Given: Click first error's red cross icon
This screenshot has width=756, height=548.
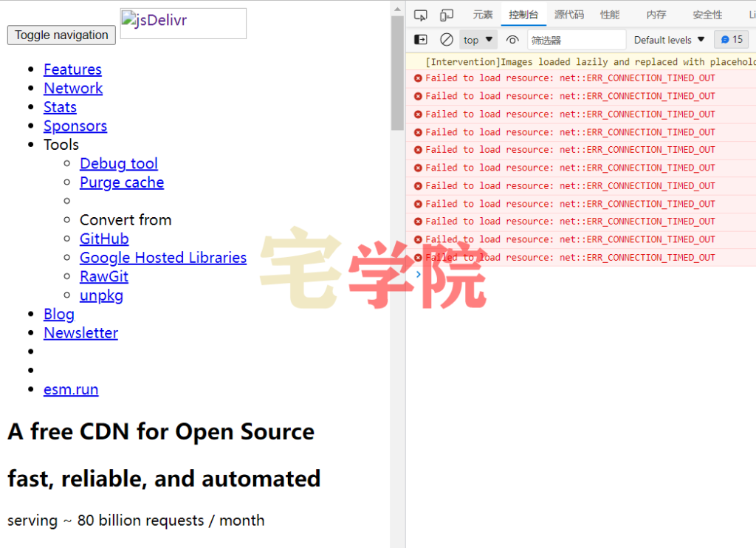Looking at the screenshot, I should (418, 78).
